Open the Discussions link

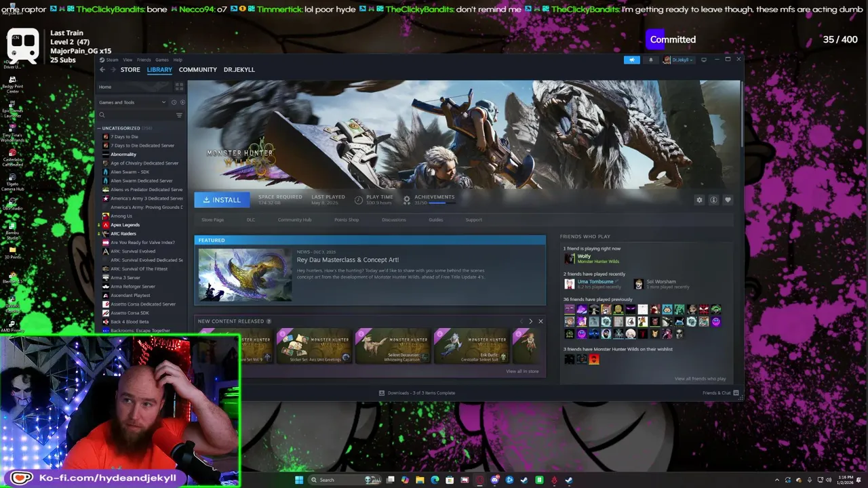click(x=394, y=220)
